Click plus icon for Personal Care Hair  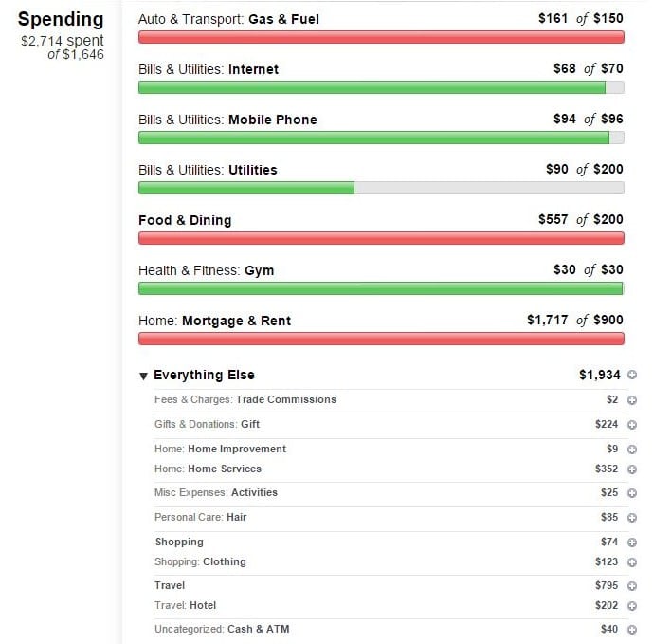632,518
